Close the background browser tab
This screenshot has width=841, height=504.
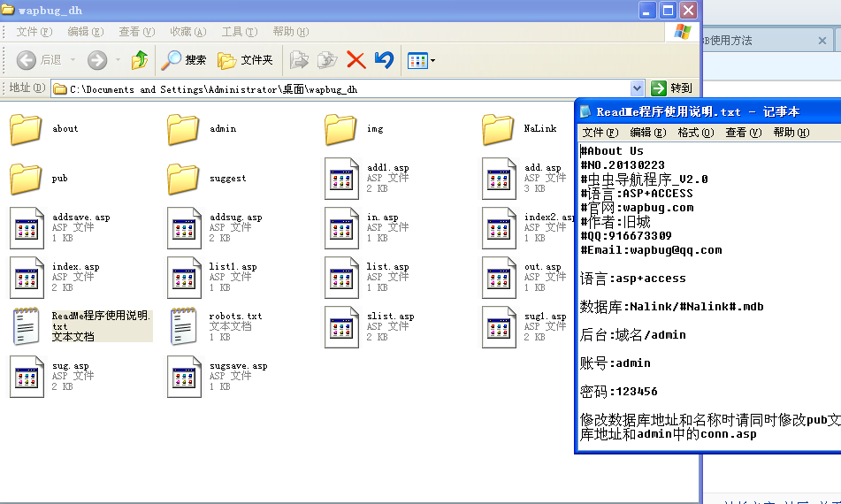point(822,41)
